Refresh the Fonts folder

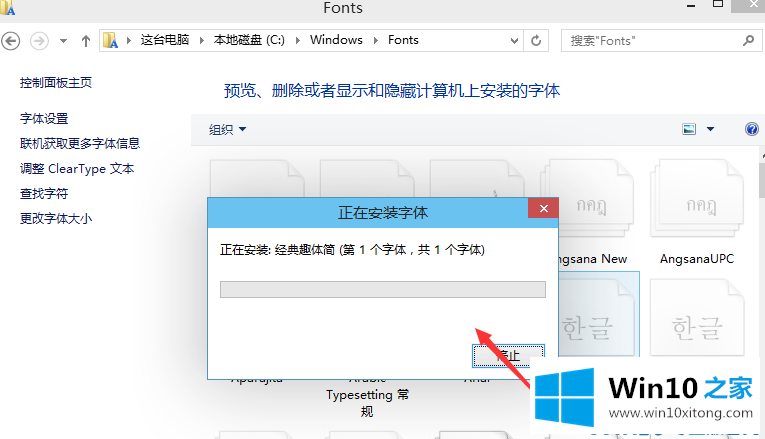(536, 40)
